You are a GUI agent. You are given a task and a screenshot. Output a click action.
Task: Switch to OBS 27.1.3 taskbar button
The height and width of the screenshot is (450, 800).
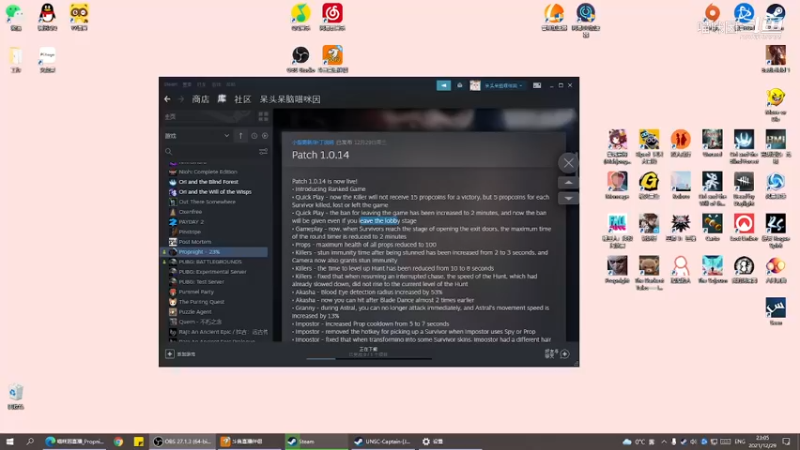click(182, 442)
